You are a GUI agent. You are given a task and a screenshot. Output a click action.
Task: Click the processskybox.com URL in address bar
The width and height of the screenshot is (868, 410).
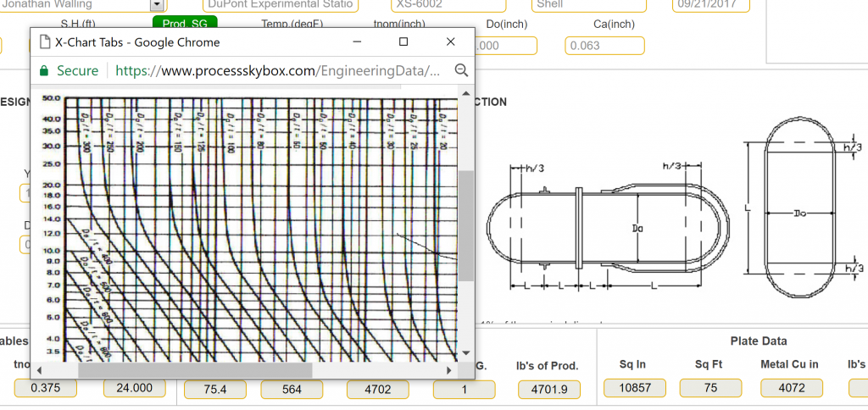(x=278, y=70)
